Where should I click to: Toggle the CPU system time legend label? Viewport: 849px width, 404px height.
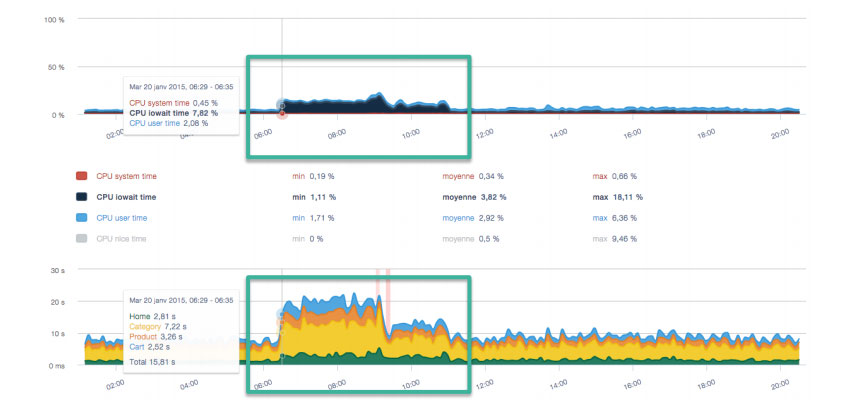pyautogui.click(x=127, y=176)
